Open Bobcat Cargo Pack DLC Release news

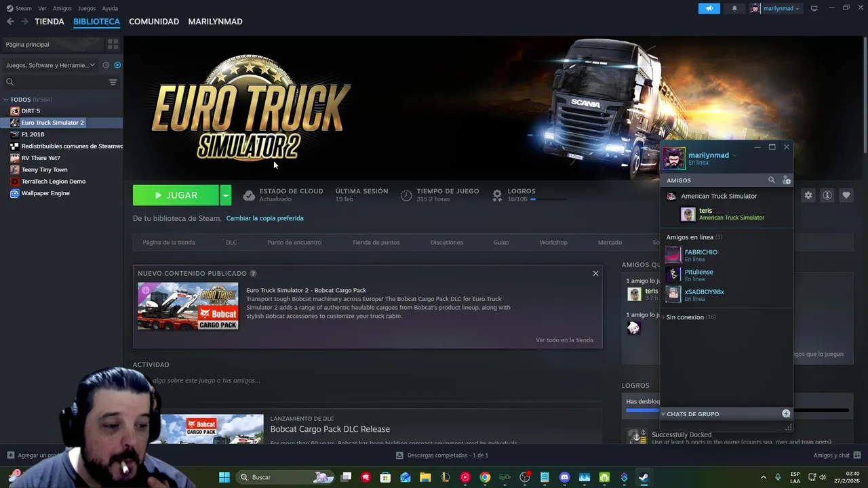pyautogui.click(x=330, y=429)
